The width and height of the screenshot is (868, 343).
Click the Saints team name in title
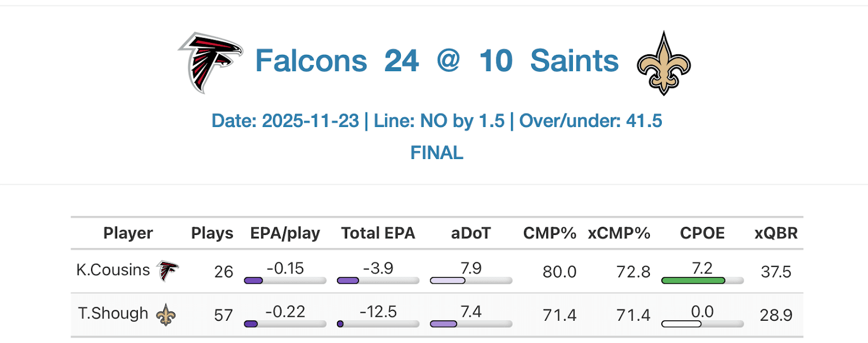pos(574,61)
